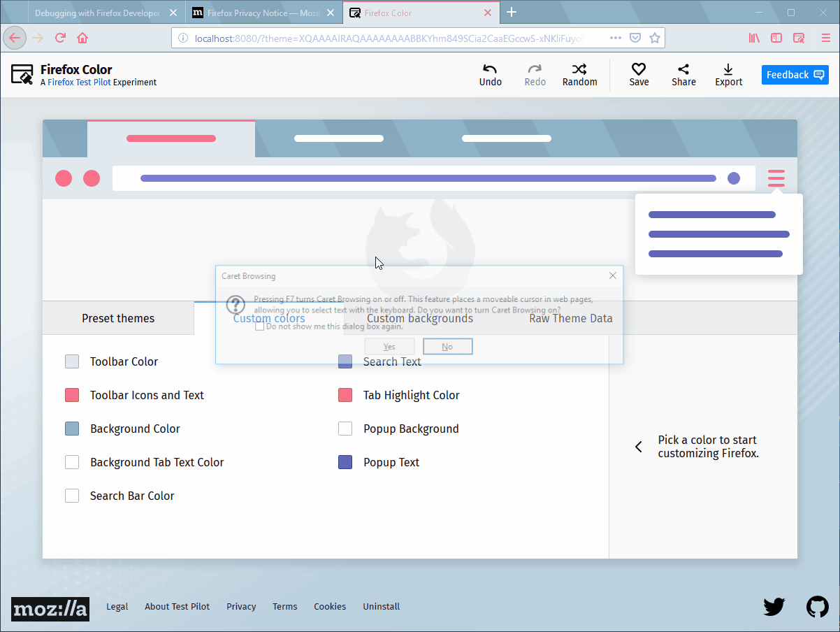Viewport: 840px width, 632px height.
Task: Switch to Preset themes tab
Action: click(x=118, y=318)
